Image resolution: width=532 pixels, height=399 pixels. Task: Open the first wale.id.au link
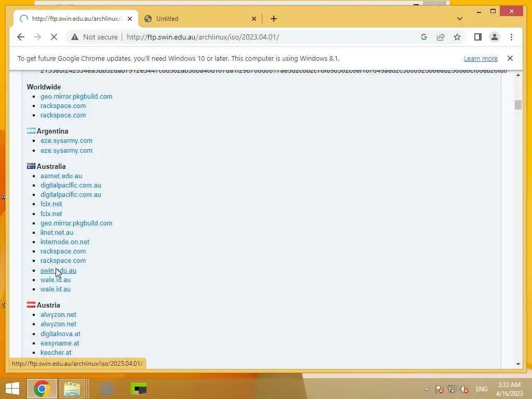pyautogui.click(x=56, y=280)
